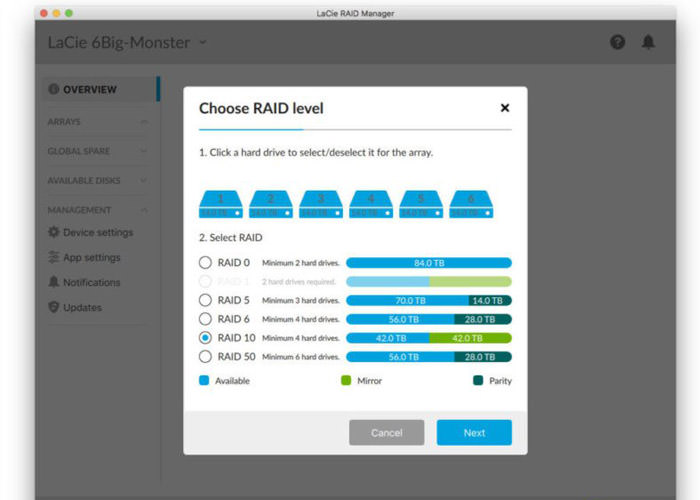Click the Parity dark teal legend swatch
The width and height of the screenshot is (700, 500).
click(478, 380)
